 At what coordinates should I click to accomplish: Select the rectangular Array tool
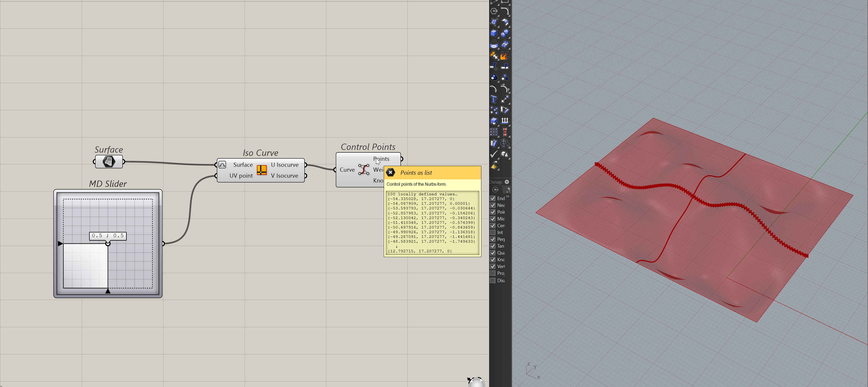pos(494,132)
